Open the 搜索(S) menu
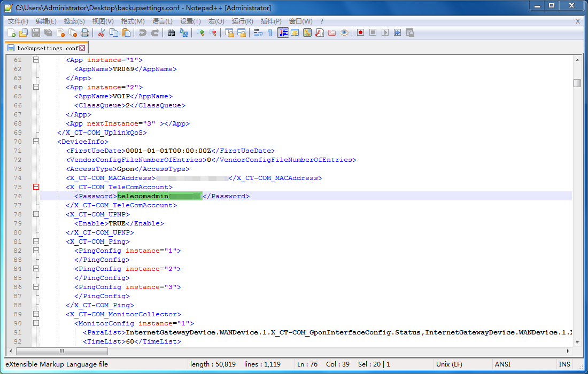The width and height of the screenshot is (588, 374). click(x=74, y=21)
